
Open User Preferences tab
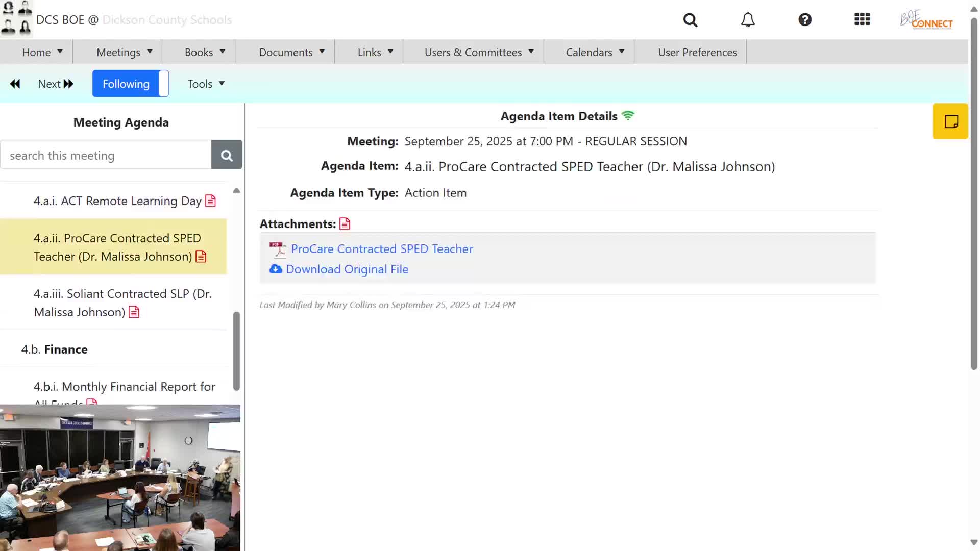pyautogui.click(x=697, y=52)
